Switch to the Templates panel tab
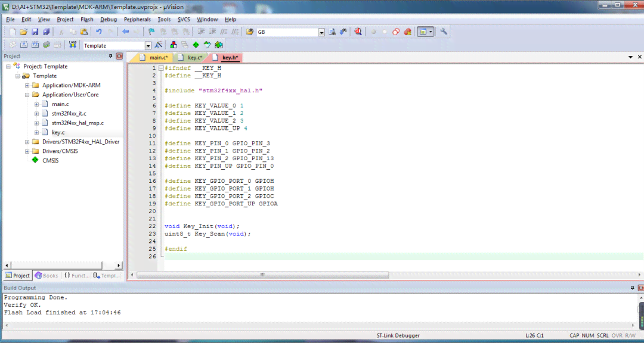The image size is (644, 343). (106, 275)
